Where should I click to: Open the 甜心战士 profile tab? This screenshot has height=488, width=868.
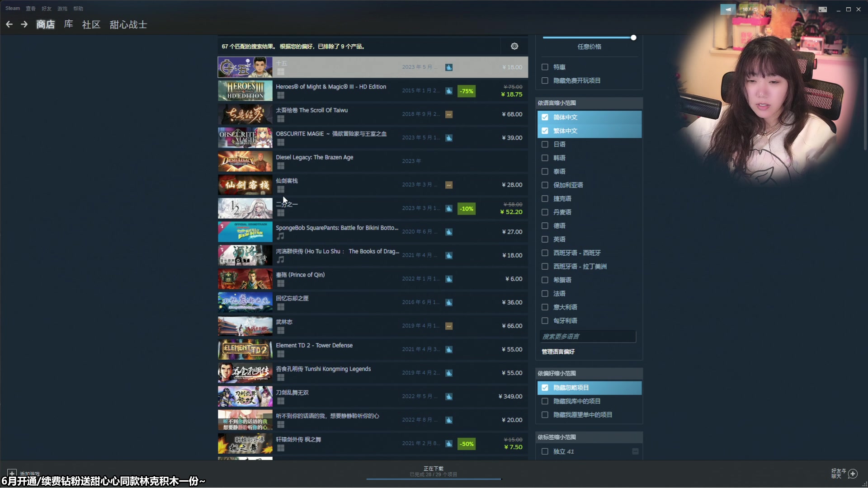(x=128, y=24)
